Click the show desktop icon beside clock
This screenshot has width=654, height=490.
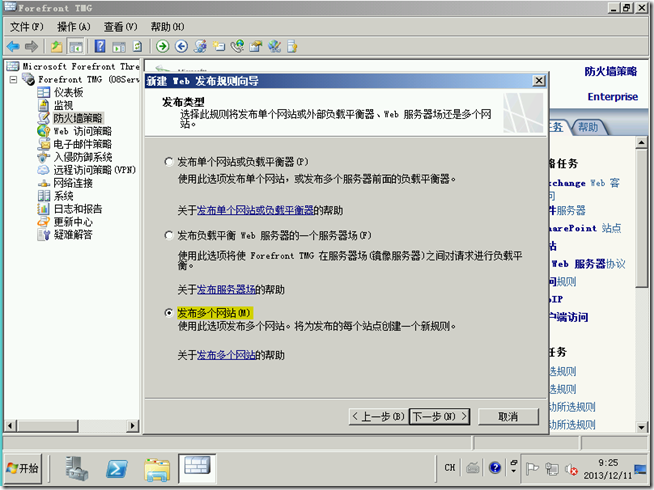pyautogui.click(x=640, y=470)
